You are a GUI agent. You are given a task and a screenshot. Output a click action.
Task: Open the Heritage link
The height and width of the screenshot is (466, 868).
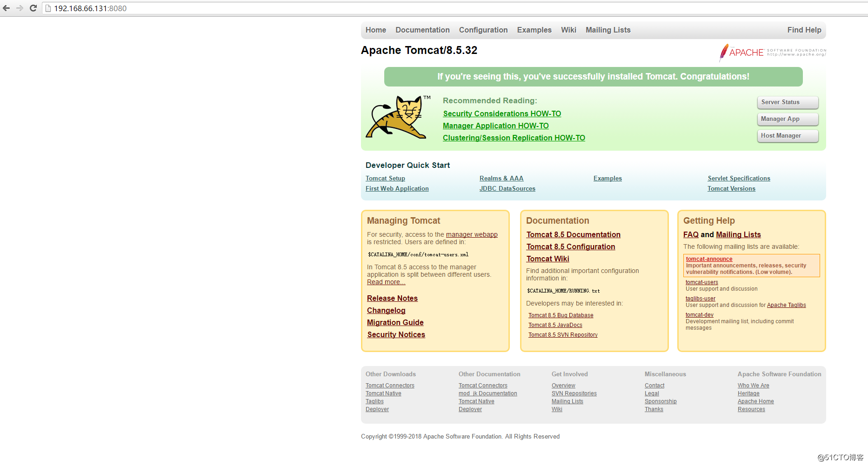[748, 393]
